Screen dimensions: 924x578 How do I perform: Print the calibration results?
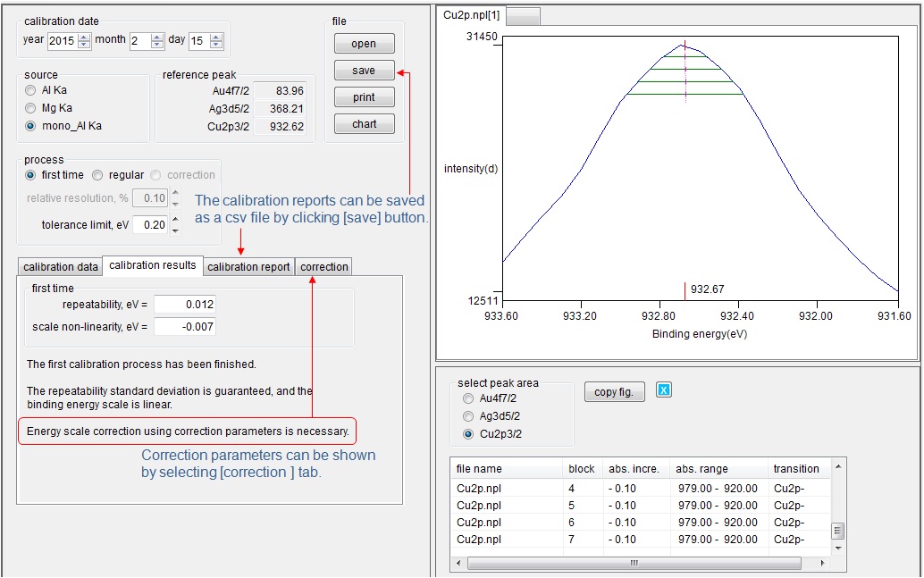(x=364, y=96)
